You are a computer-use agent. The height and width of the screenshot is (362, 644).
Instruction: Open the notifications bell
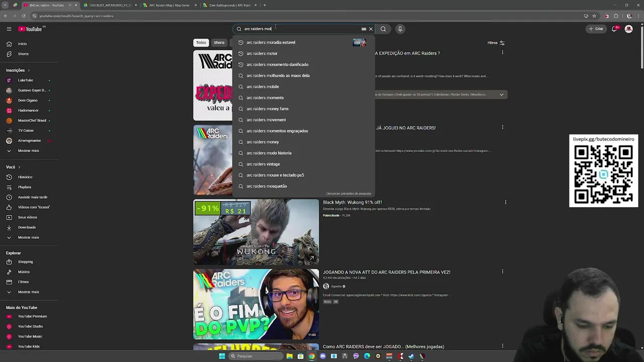[615, 29]
